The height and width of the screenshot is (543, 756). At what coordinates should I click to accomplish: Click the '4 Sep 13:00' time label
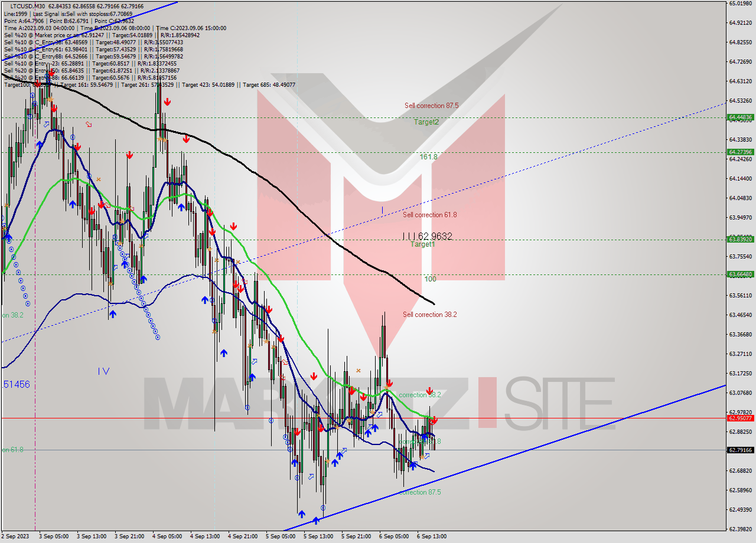click(x=205, y=537)
